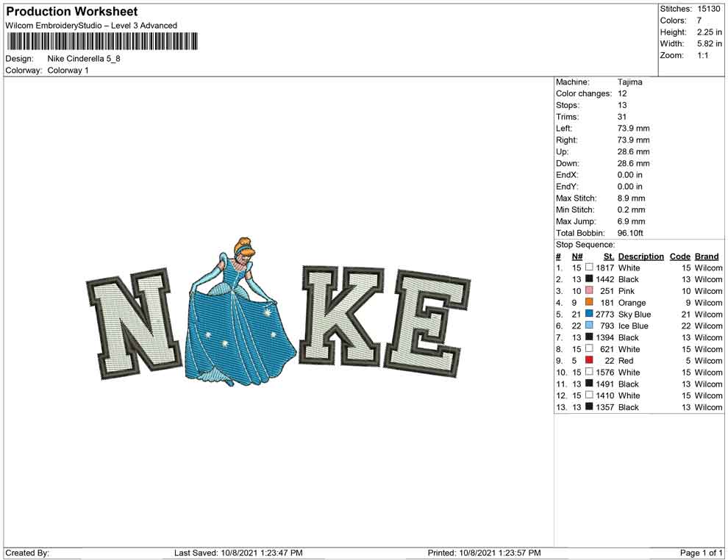Select the Max Jump value 6.9 mm

631,221
